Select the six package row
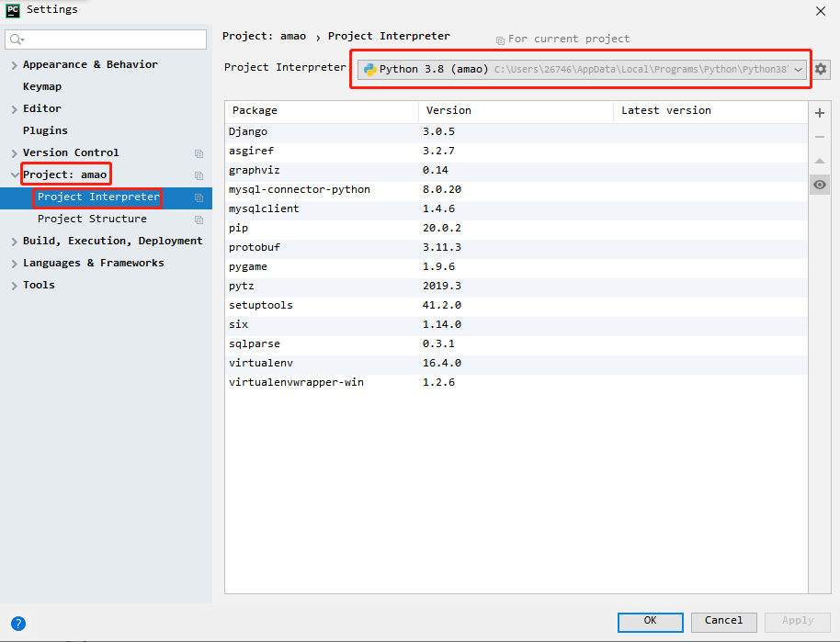This screenshot has height=642, width=840. (x=516, y=324)
